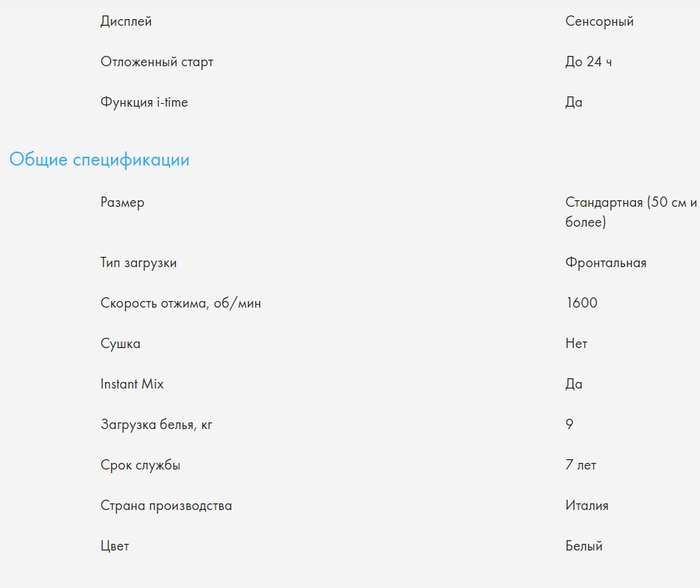Click the "Общие спецификации" section heading
This screenshot has height=588, width=700.
99,160
